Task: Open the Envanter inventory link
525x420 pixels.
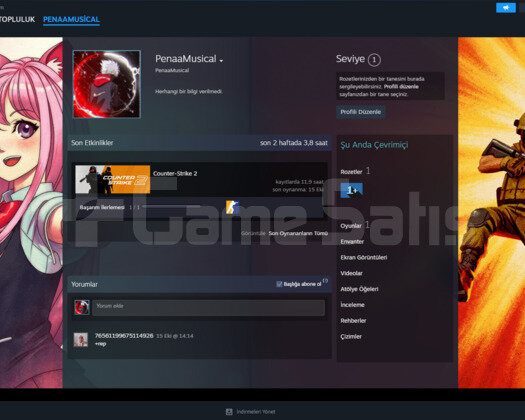Action: (352, 241)
